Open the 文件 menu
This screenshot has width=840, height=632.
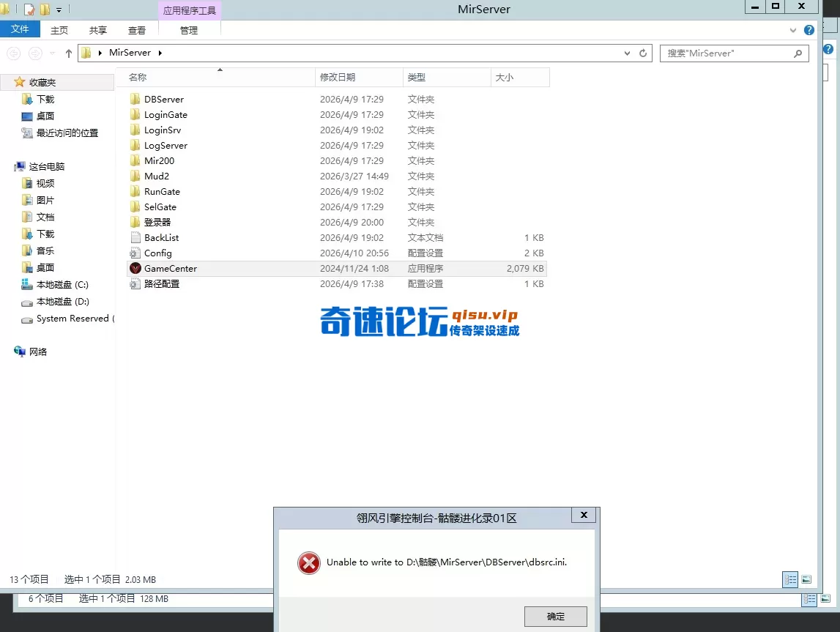[x=20, y=29]
